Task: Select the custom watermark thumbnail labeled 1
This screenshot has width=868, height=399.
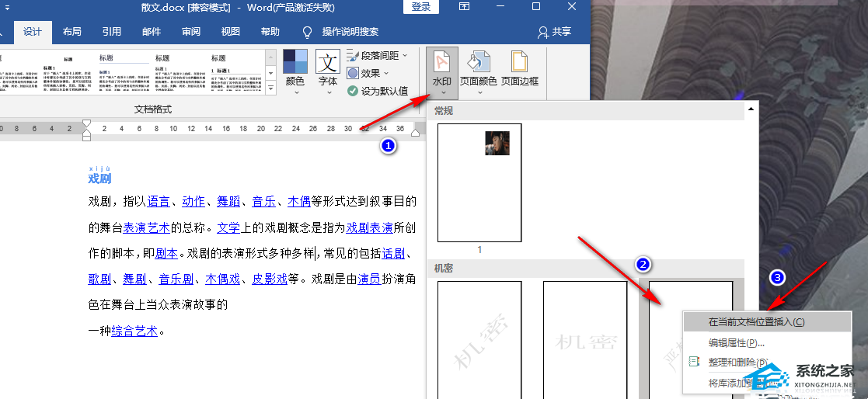Action: coord(479,182)
